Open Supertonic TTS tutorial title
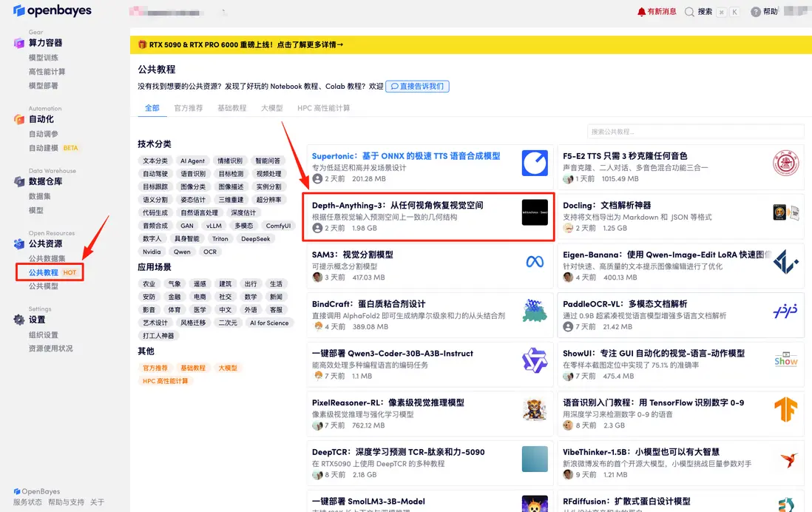The image size is (812, 512). [406, 156]
